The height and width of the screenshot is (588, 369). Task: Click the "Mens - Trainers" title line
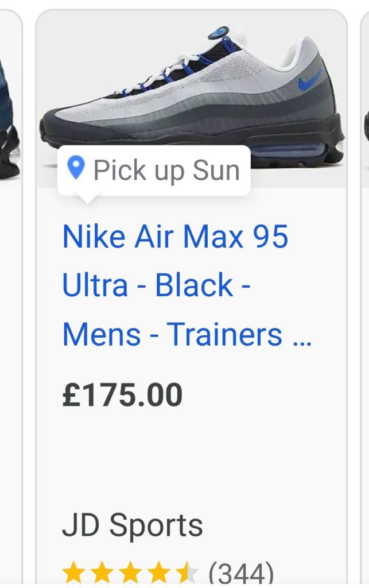pos(172,334)
